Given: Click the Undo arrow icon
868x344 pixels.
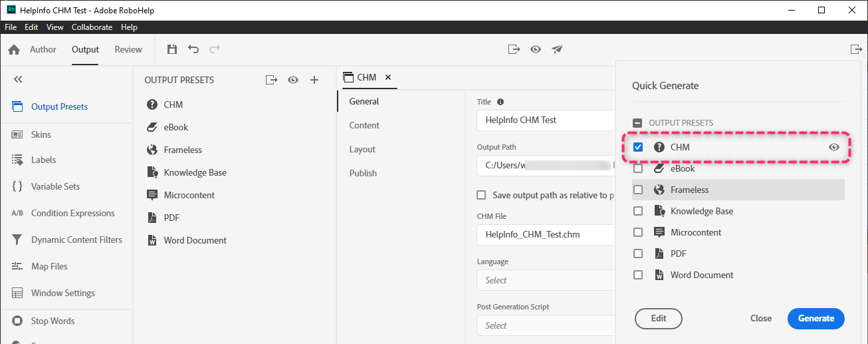Looking at the screenshot, I should 193,49.
